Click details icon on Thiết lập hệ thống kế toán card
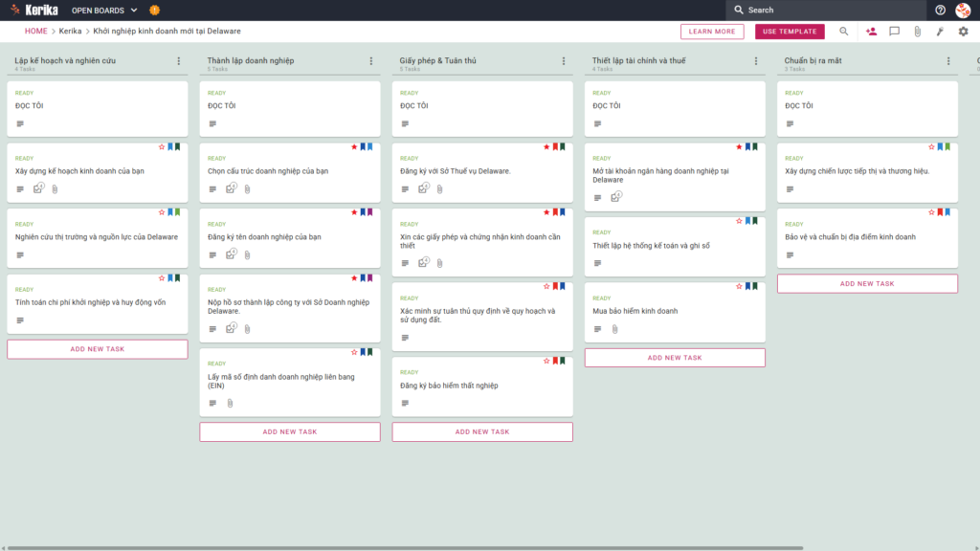Viewport: 980px width, 551px height. click(x=597, y=264)
